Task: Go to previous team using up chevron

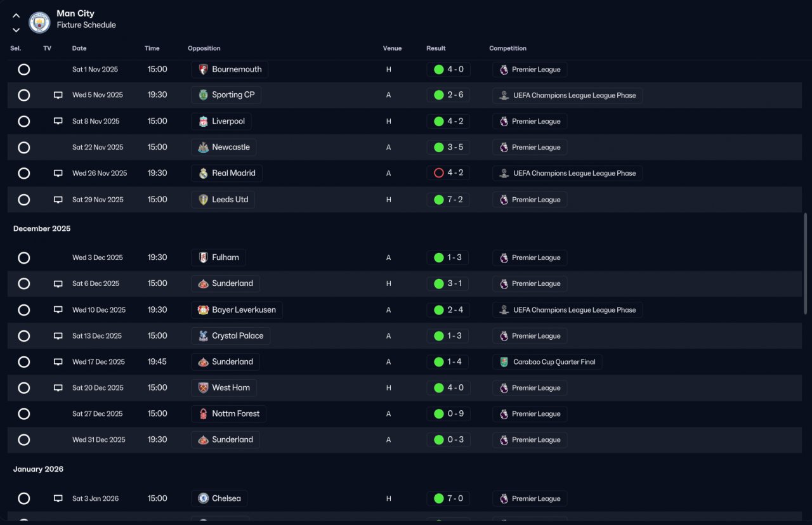Action: 16,16
